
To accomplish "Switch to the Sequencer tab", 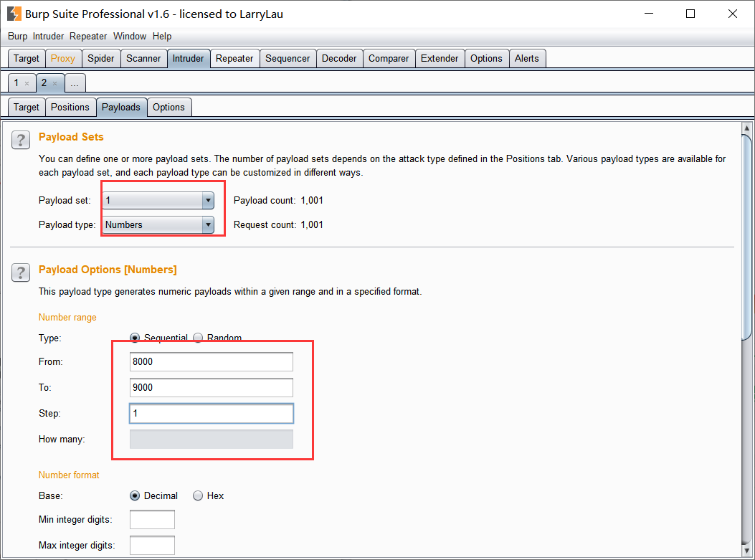I will 288,59.
